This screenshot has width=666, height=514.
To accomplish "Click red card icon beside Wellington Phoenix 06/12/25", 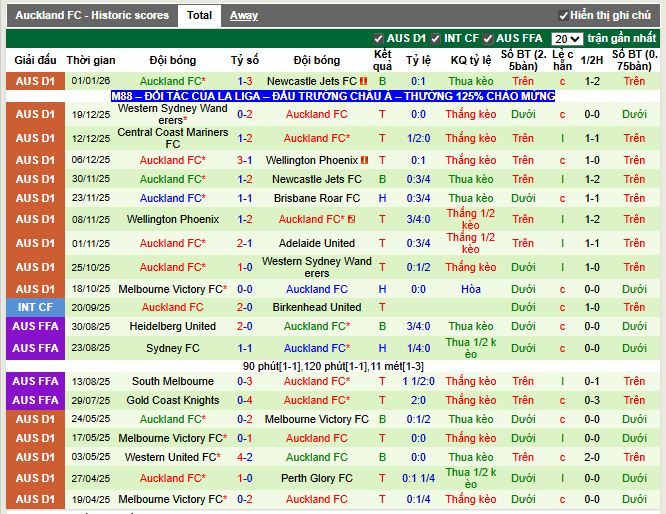I will [x=364, y=160].
